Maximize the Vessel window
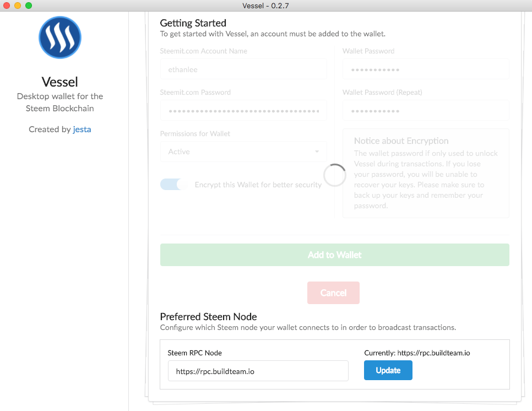Image resolution: width=532 pixels, height=411 pixels. [29, 6]
